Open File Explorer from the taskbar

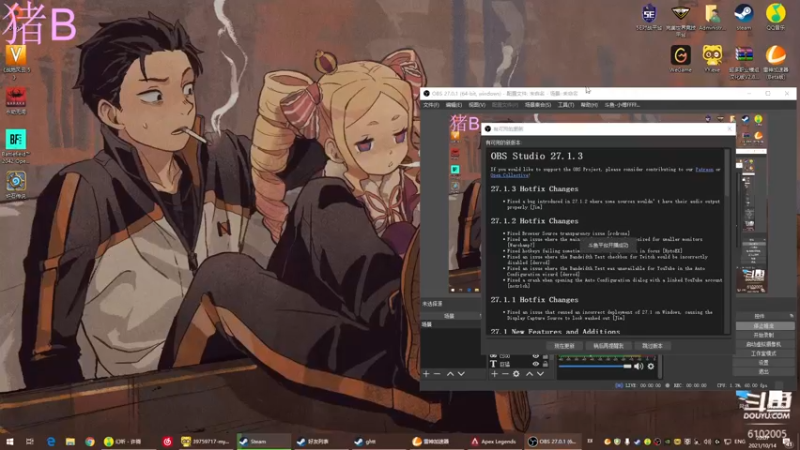pyautogui.click(x=70, y=442)
